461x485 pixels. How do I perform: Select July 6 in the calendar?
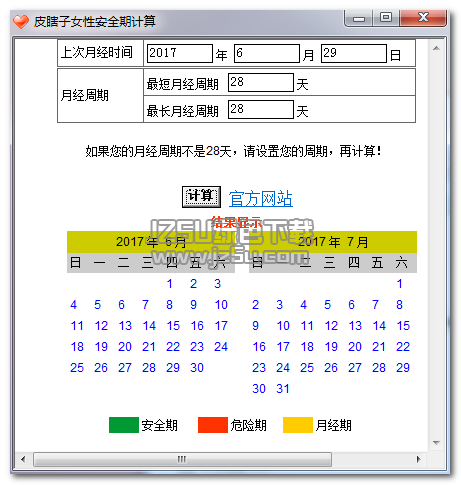[x=351, y=305]
